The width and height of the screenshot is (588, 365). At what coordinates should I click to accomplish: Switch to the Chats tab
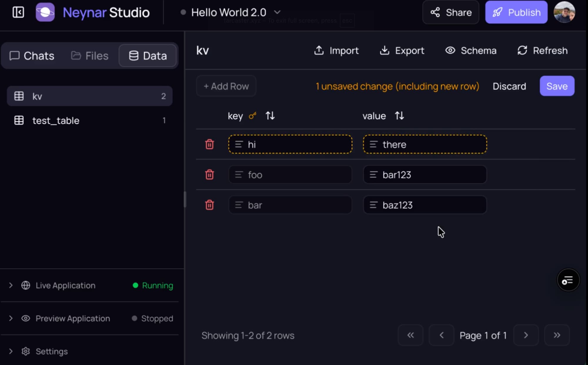click(x=32, y=56)
